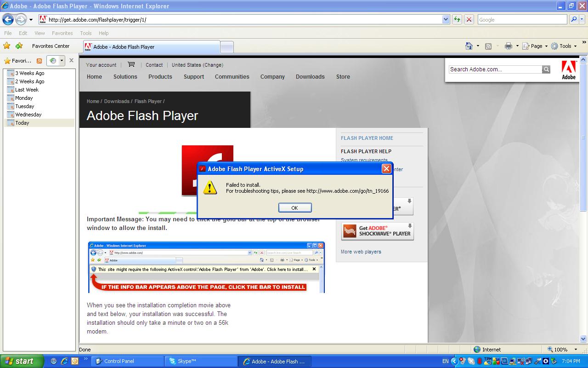Open the Products link in Adobe navigation

click(160, 77)
